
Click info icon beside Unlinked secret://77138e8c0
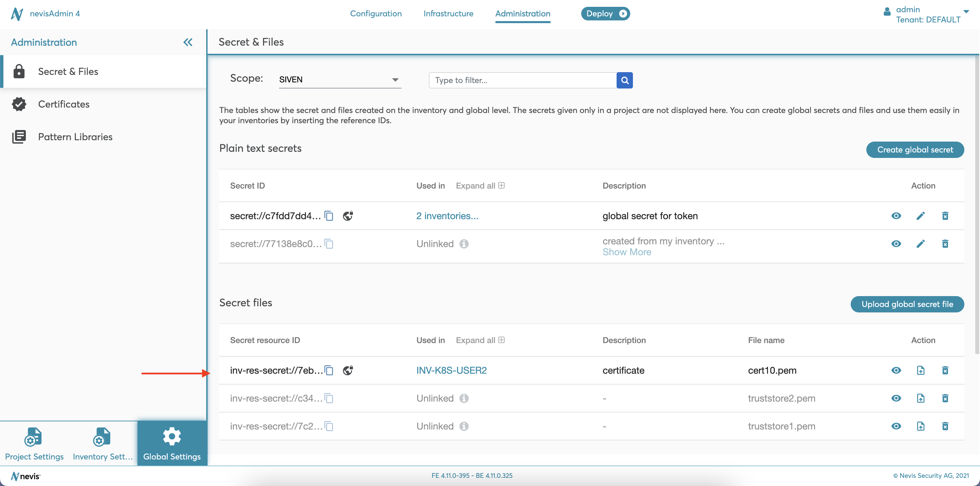pos(464,244)
